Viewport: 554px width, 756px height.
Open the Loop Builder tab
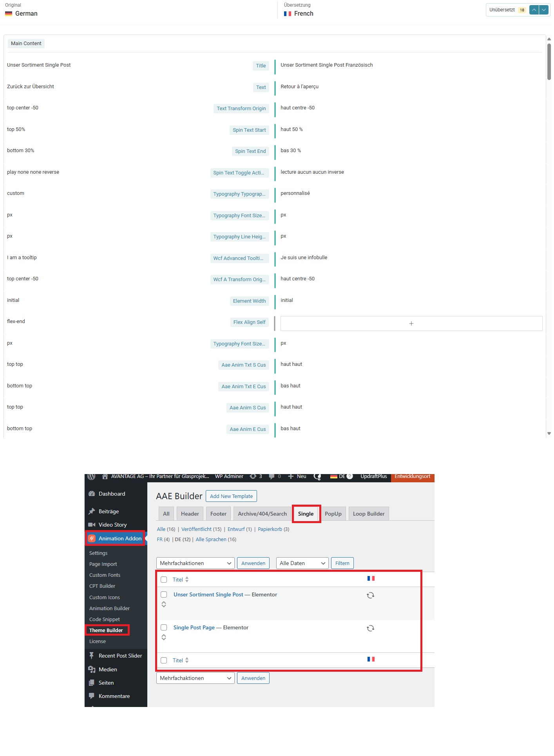[369, 514]
